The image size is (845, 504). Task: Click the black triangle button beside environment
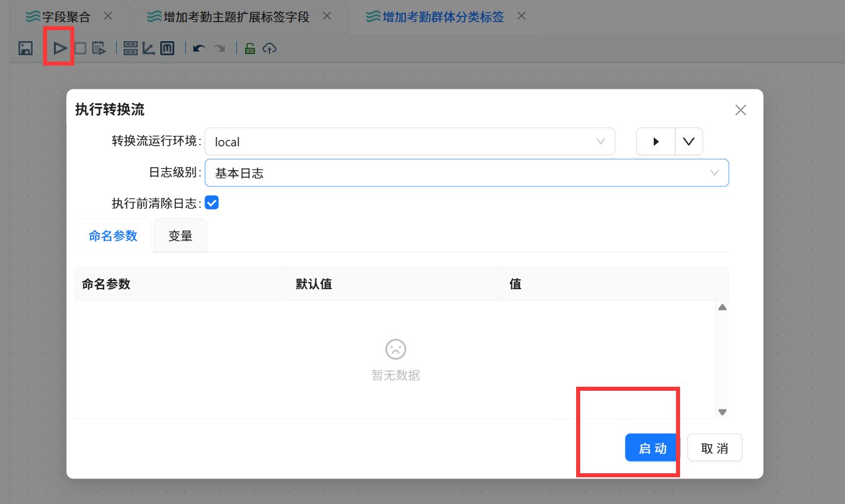click(x=656, y=142)
